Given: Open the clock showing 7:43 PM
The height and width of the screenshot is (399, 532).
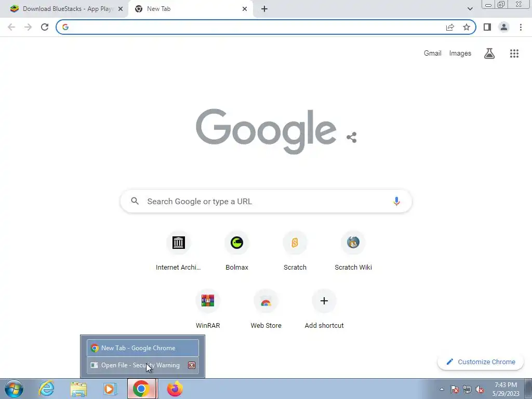Looking at the screenshot, I should (506, 389).
